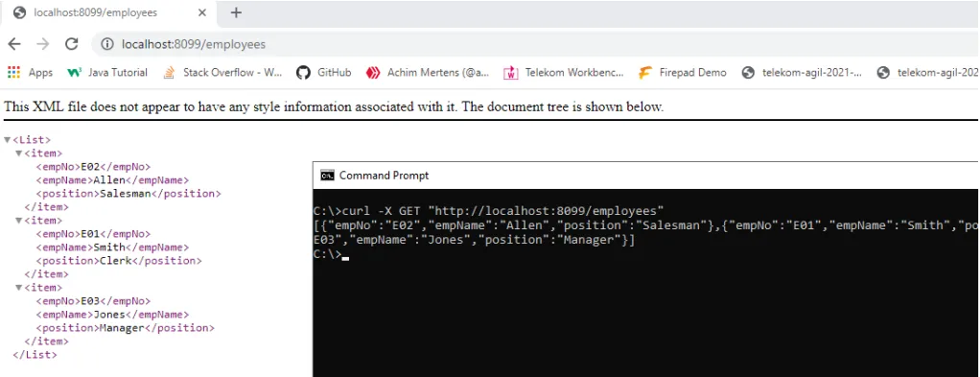Collapse the List root XML node
The width and height of the screenshot is (980, 377).
(x=7, y=140)
